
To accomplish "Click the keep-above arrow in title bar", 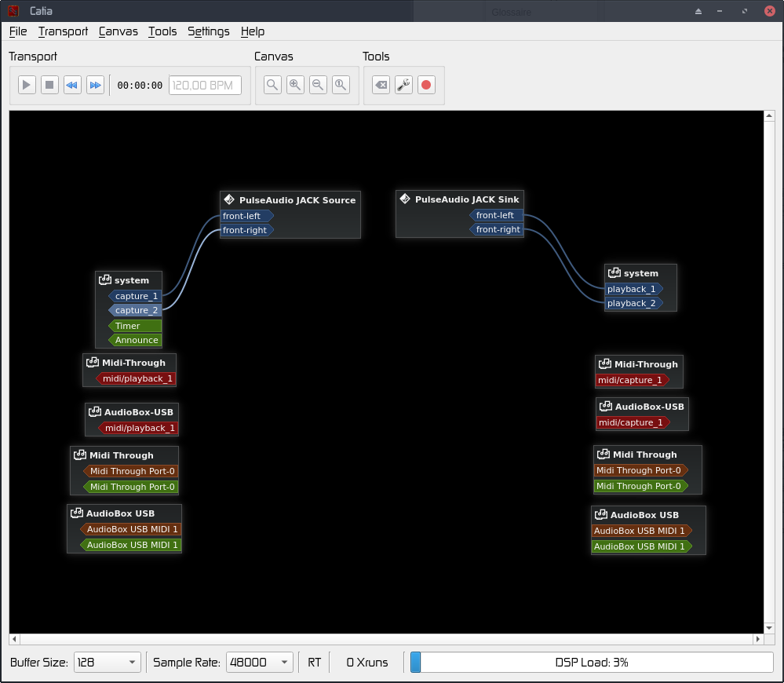I will pos(698,11).
